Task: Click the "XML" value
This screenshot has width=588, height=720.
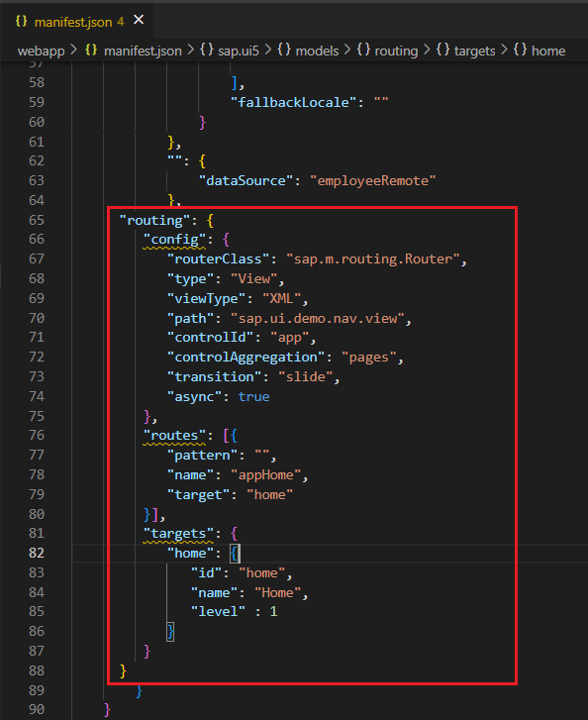Action: pos(281,299)
